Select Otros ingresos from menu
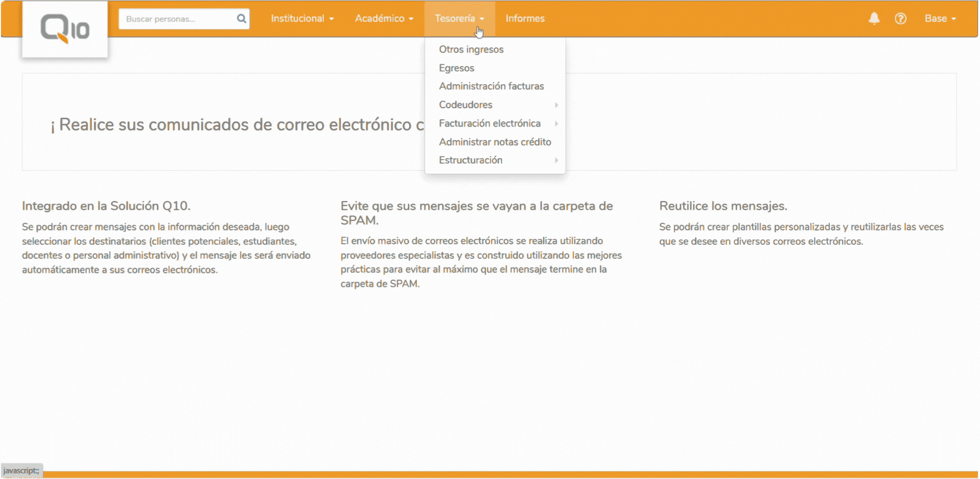980x479 pixels. pos(471,49)
